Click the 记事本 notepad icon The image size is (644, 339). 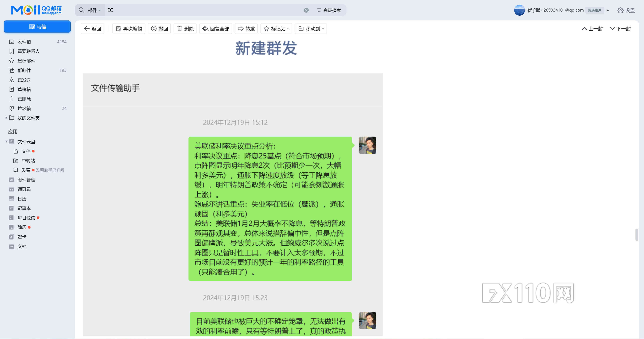click(12, 208)
